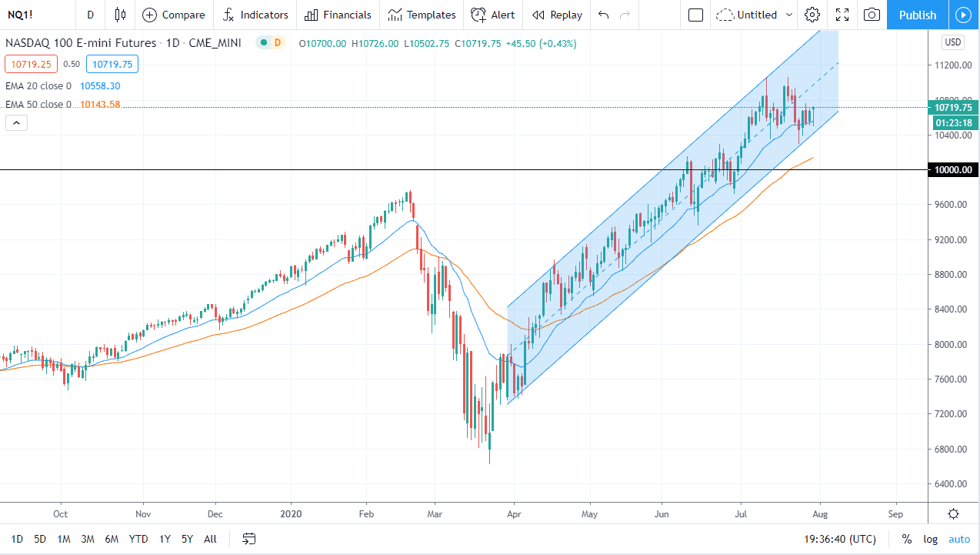The image size is (980, 555).
Task: Open the Templates menu
Action: click(422, 15)
